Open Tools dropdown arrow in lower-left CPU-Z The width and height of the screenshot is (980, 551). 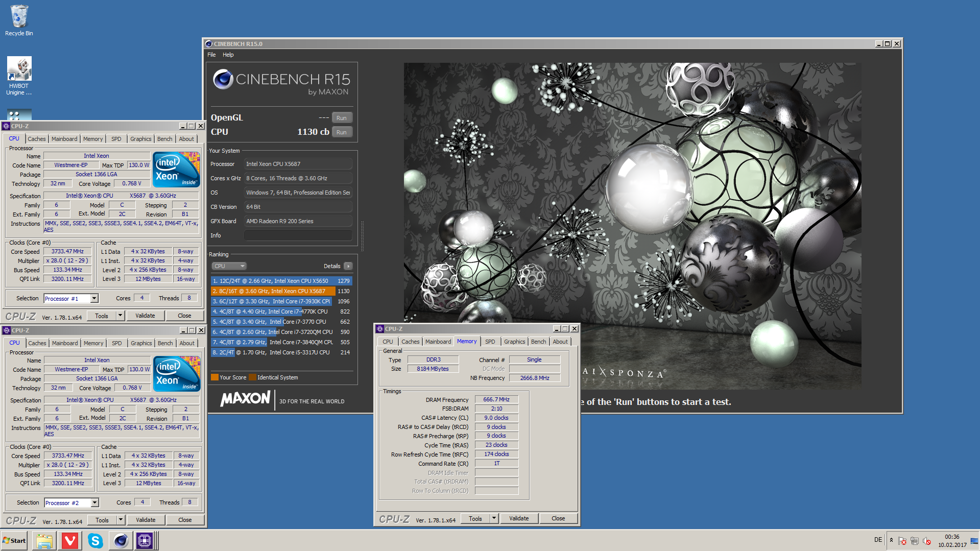[x=121, y=520]
